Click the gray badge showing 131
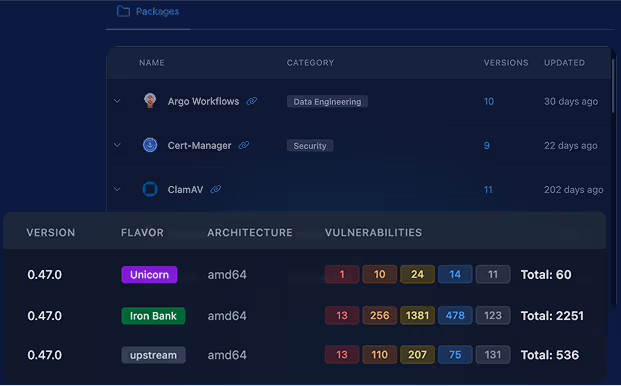 (x=493, y=355)
